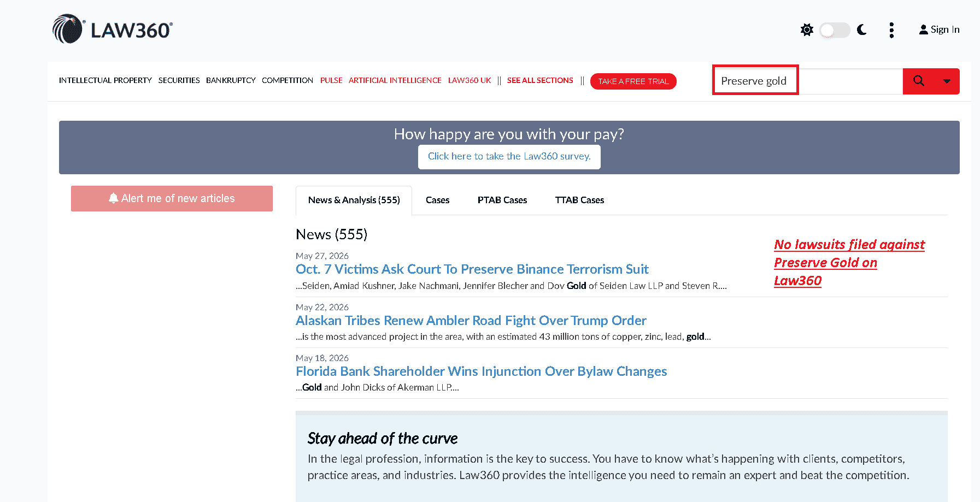
Task: Click snippet mentioning Seiden Law LLP
Action: 511,286
